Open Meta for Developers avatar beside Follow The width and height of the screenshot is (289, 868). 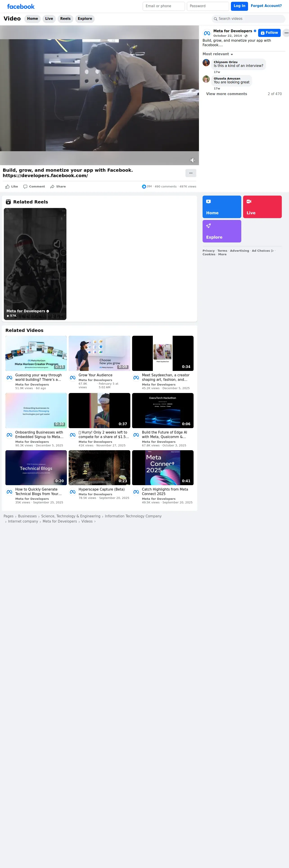coord(207,33)
